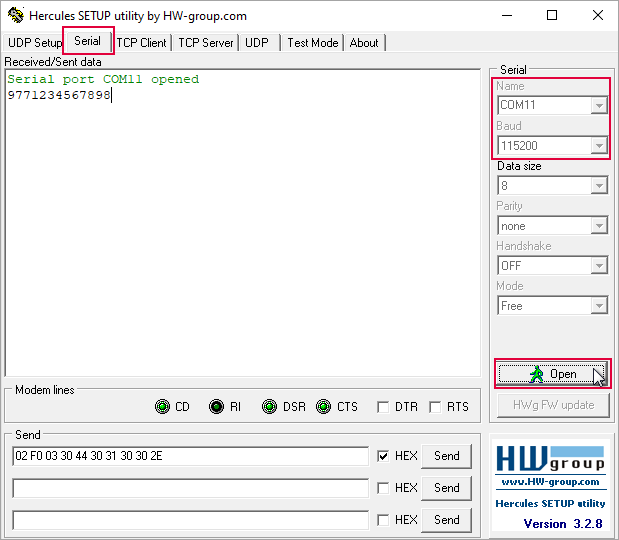Click the Version 3.2.8 label

(563, 523)
